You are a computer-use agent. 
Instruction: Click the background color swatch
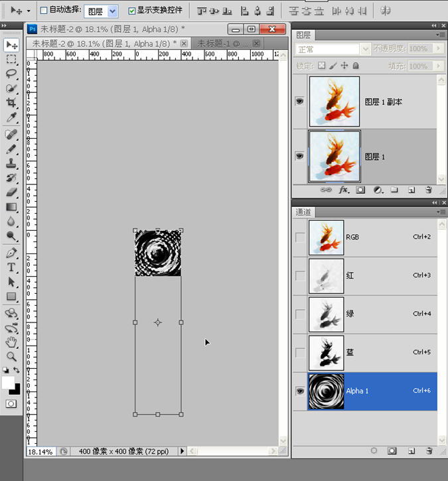pyautogui.click(x=16, y=390)
